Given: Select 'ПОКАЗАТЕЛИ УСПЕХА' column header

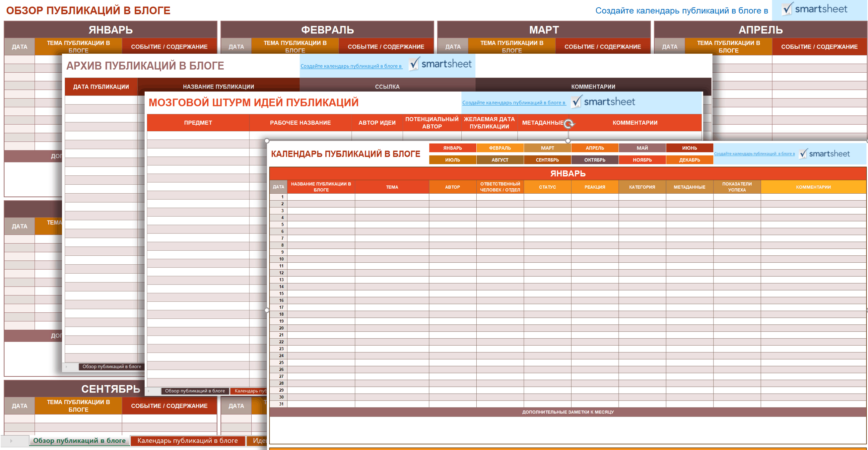Looking at the screenshot, I should coord(737,187).
